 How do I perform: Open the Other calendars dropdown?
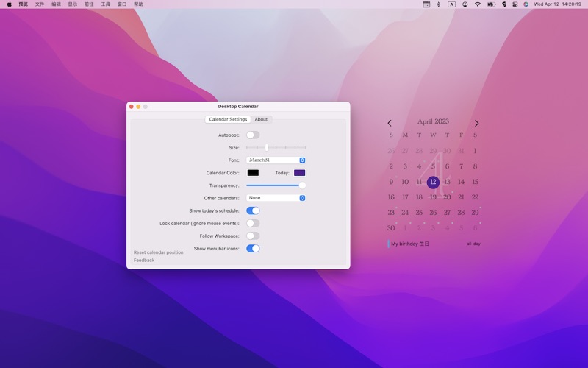coord(276,198)
